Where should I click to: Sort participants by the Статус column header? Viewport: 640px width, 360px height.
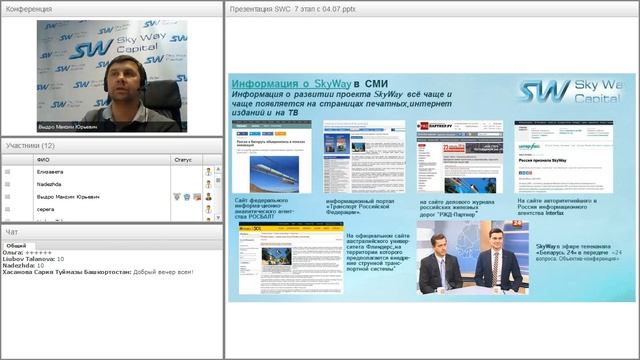[187, 160]
